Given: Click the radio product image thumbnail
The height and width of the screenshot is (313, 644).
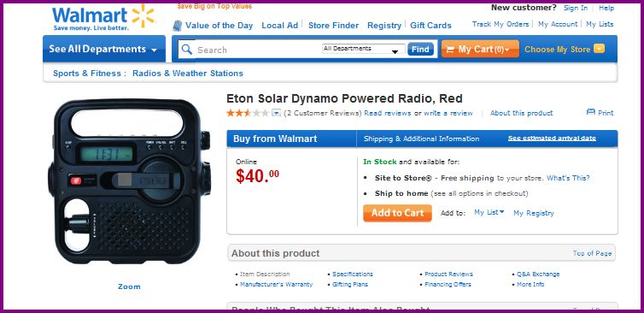Looking at the screenshot, I should (x=129, y=181).
